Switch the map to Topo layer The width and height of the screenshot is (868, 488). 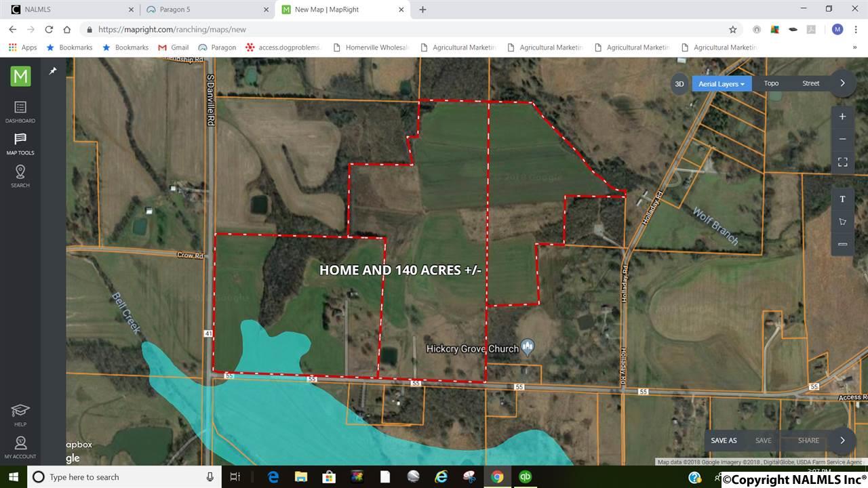(x=771, y=83)
